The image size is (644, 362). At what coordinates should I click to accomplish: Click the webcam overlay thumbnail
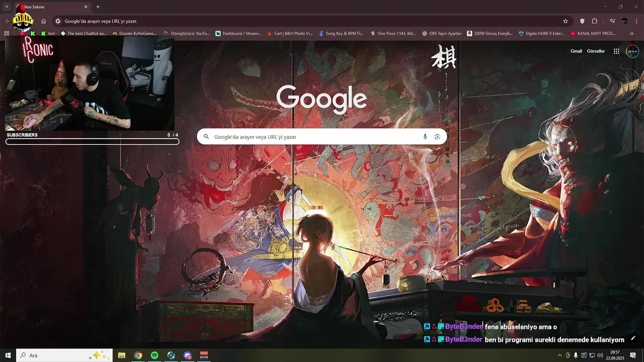click(90, 83)
